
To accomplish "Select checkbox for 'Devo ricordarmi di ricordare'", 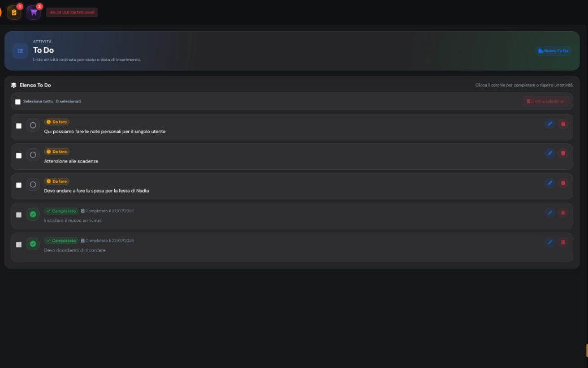I will [x=19, y=245].
